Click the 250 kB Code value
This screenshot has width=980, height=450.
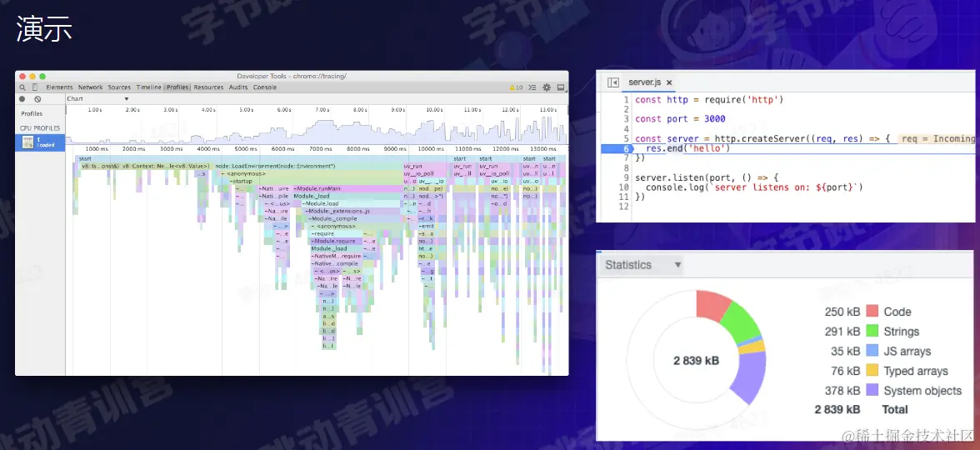click(842, 312)
